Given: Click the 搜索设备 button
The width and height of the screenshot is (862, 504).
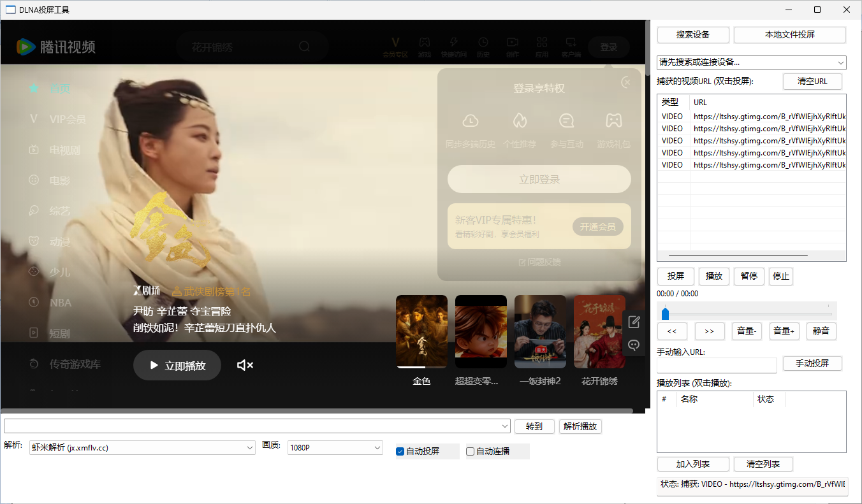Looking at the screenshot, I should coord(693,34).
